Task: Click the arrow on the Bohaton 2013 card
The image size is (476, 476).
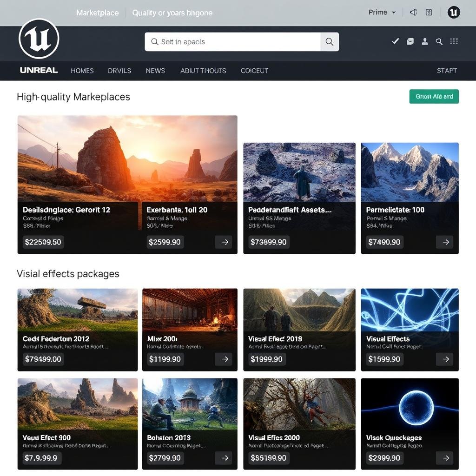Action: click(225, 458)
